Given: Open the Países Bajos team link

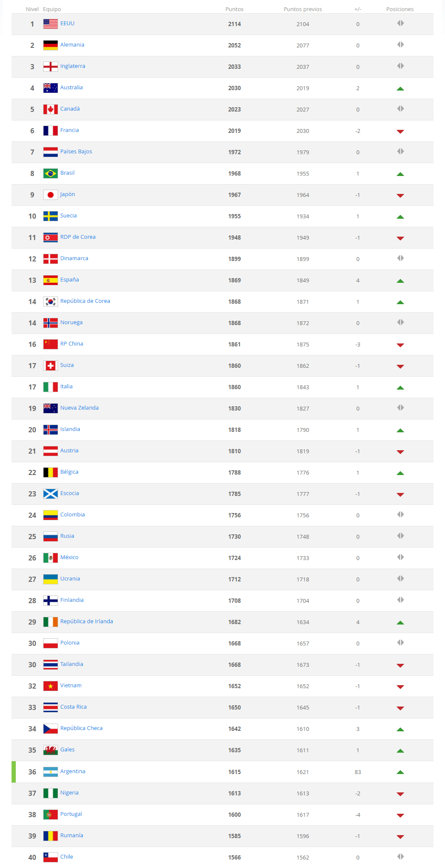Looking at the screenshot, I should (x=76, y=152).
